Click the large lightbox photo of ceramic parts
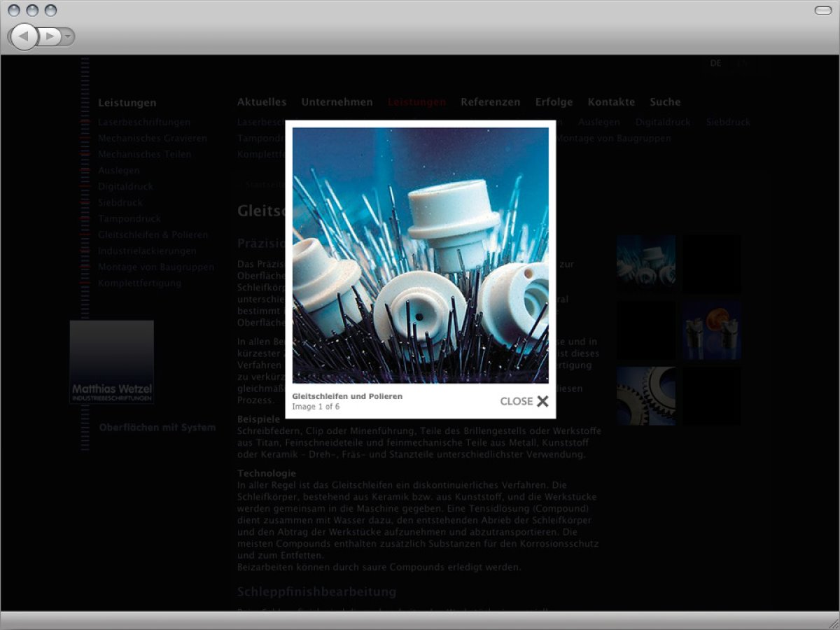Screen dimensions: 840x630 421,255
